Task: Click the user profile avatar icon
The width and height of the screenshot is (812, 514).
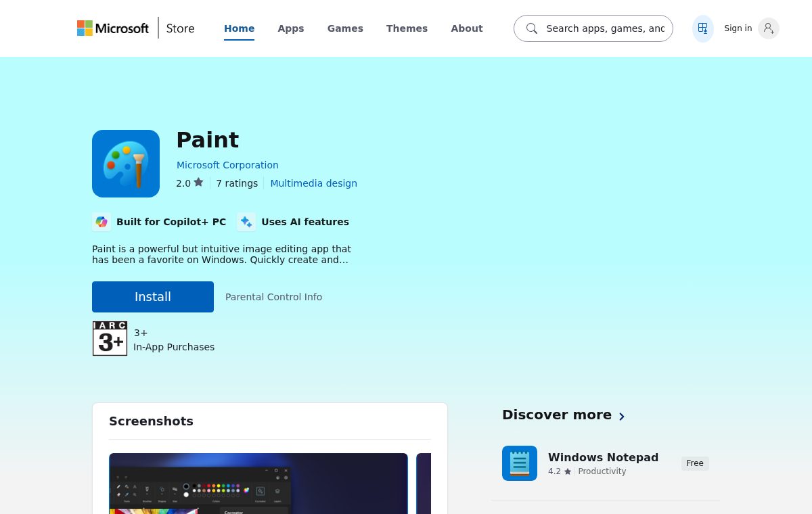Action: 769,28
